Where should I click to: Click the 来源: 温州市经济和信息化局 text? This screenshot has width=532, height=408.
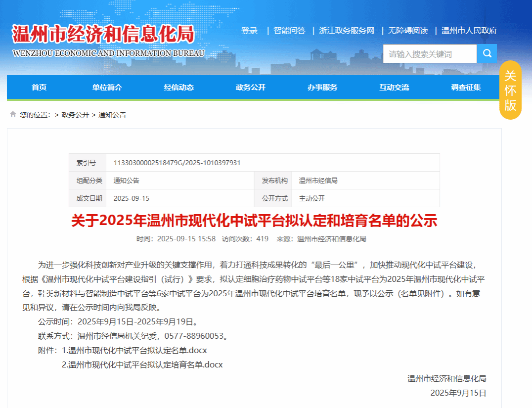(321, 239)
